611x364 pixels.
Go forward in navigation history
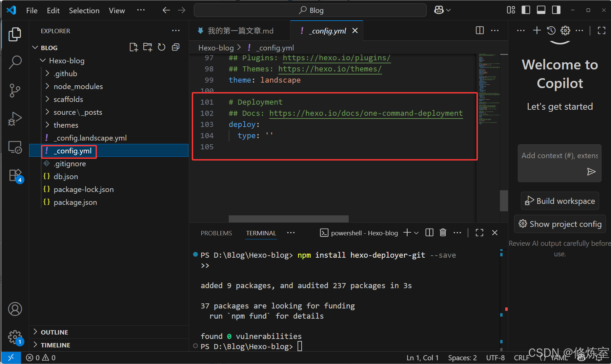pyautogui.click(x=182, y=10)
